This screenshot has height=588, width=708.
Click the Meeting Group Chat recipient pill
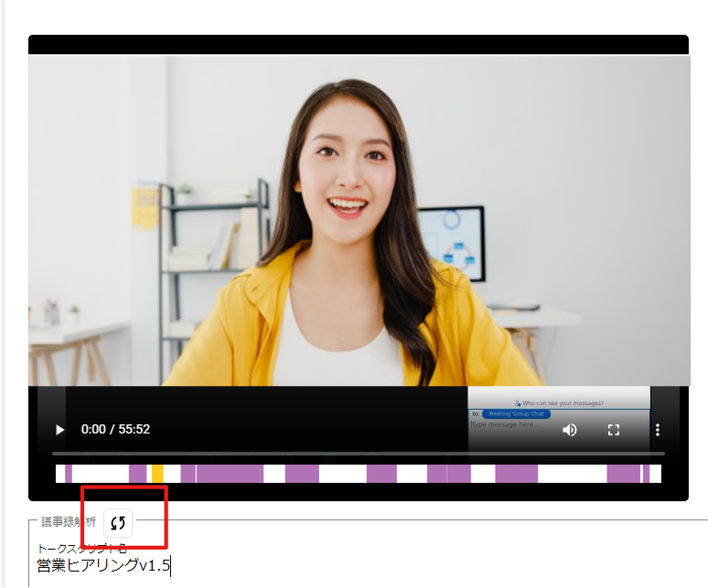(516, 414)
